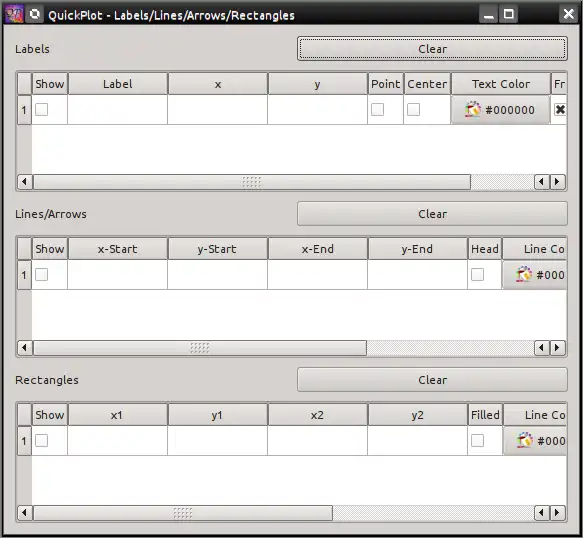This screenshot has height=538, width=583.
Task: Click far-right scroll arrow of Labels table
Action: pyautogui.click(x=557, y=182)
